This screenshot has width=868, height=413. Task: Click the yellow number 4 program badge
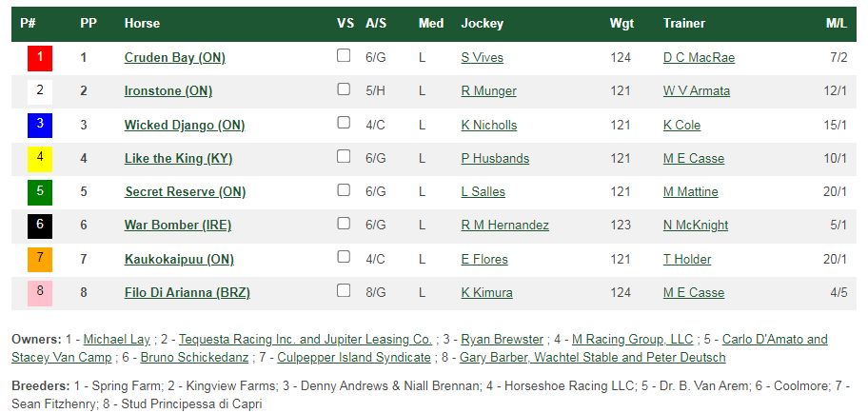coord(40,159)
